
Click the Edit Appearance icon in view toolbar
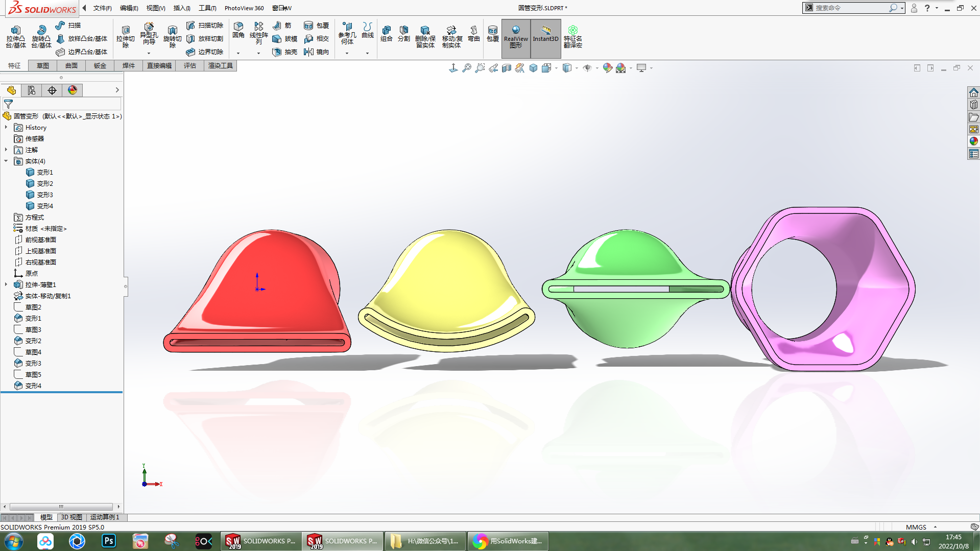607,68
